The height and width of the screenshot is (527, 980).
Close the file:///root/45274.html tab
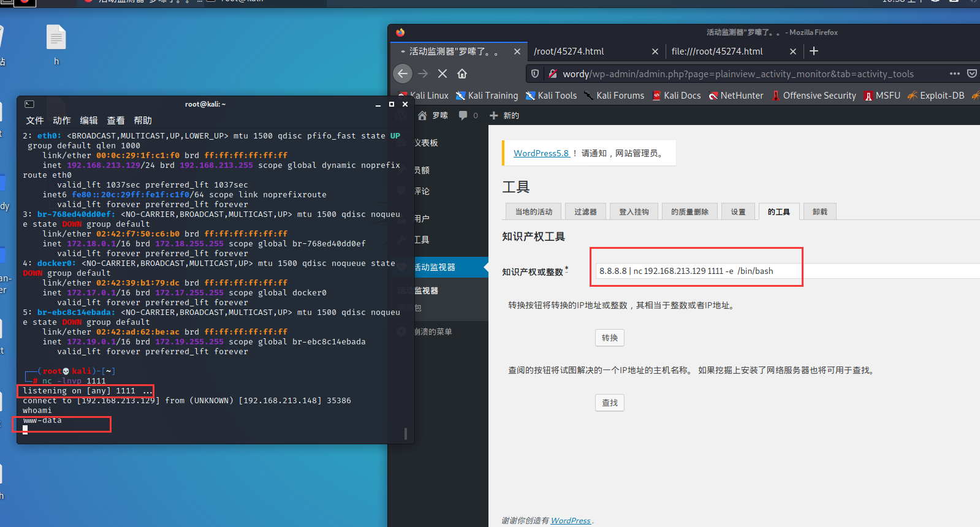point(793,51)
